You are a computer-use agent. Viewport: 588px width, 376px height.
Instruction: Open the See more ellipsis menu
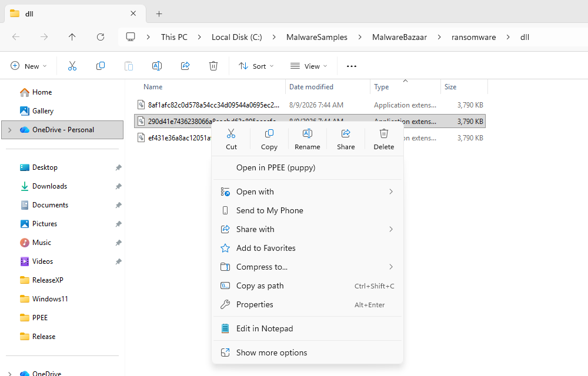[x=352, y=66]
